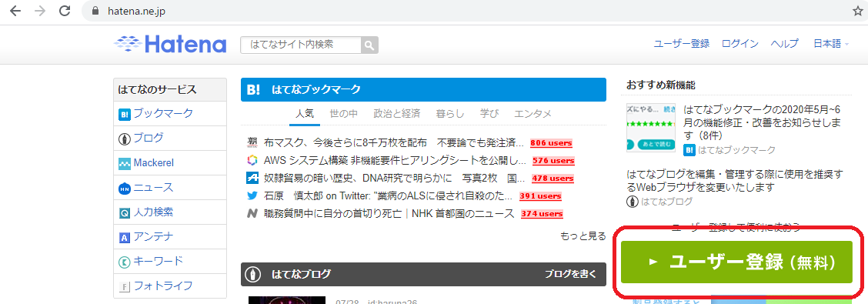Click 人力検索 text in services sidebar

(x=153, y=212)
